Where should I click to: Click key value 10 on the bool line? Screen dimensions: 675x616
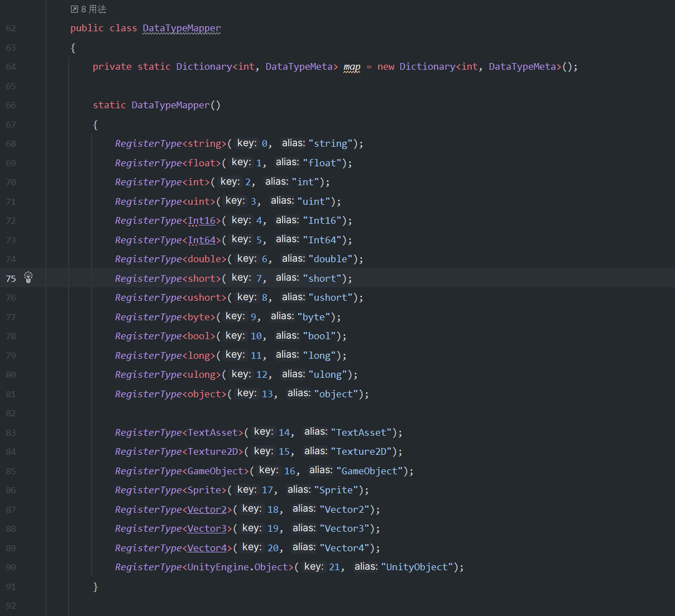(256, 336)
